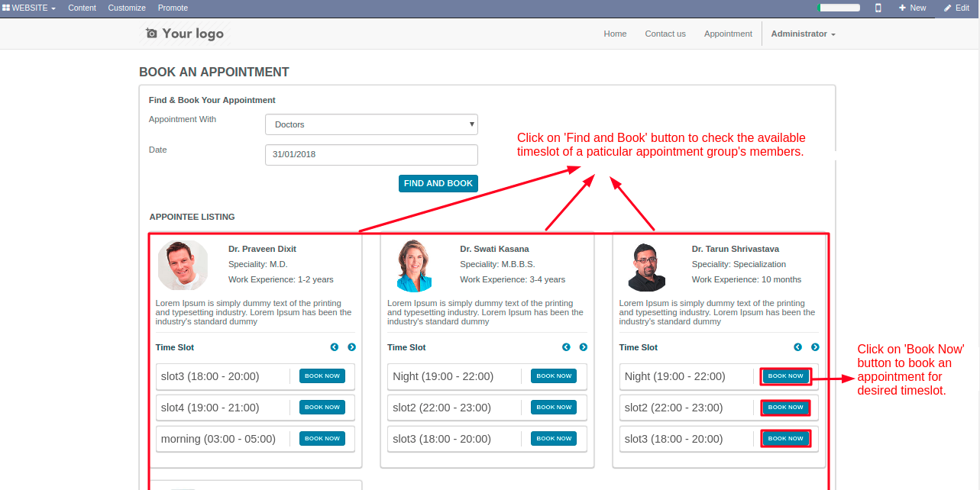Show next time slots for Dr. Praveen Dixit
The width and height of the screenshot is (980, 490).
point(351,347)
